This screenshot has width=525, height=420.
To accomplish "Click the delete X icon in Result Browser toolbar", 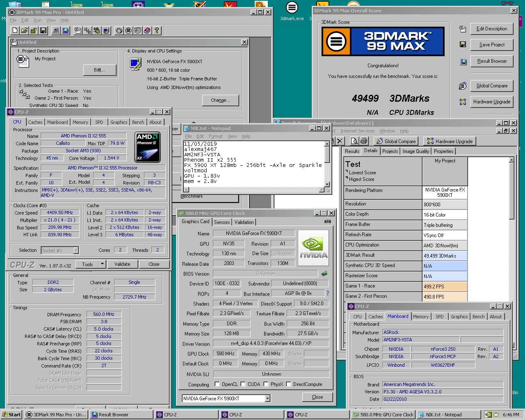I will point(340,141).
